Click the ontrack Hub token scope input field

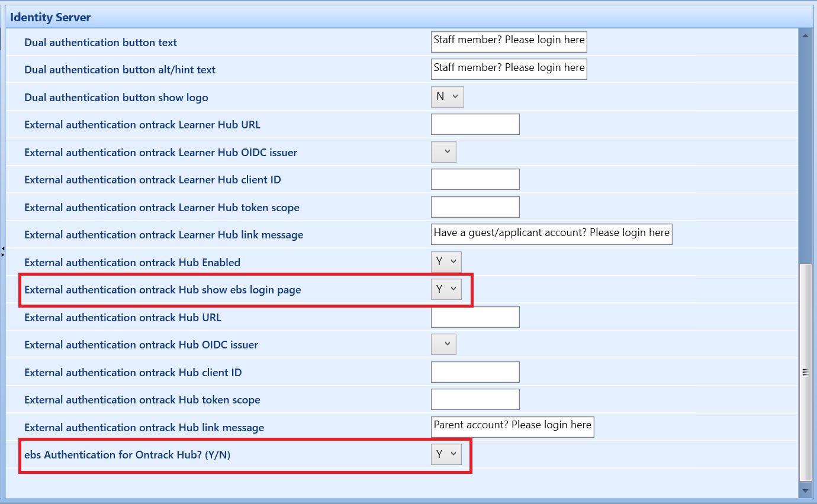[x=475, y=399]
